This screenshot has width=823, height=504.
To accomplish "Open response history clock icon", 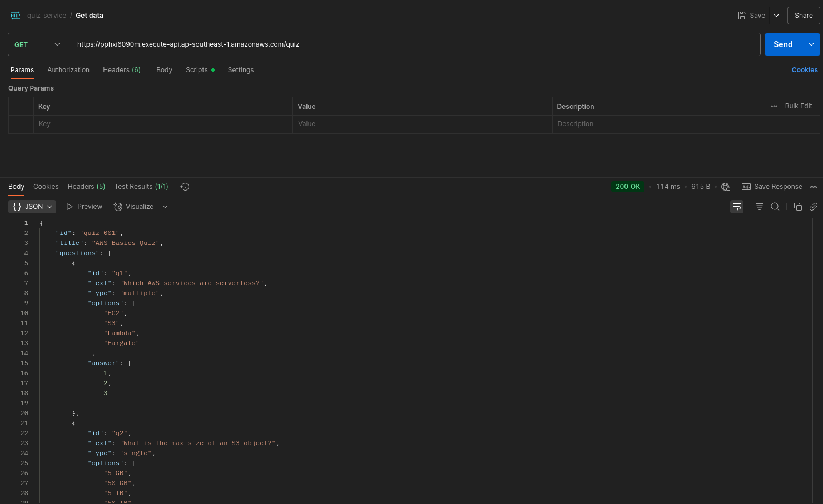I will (185, 187).
